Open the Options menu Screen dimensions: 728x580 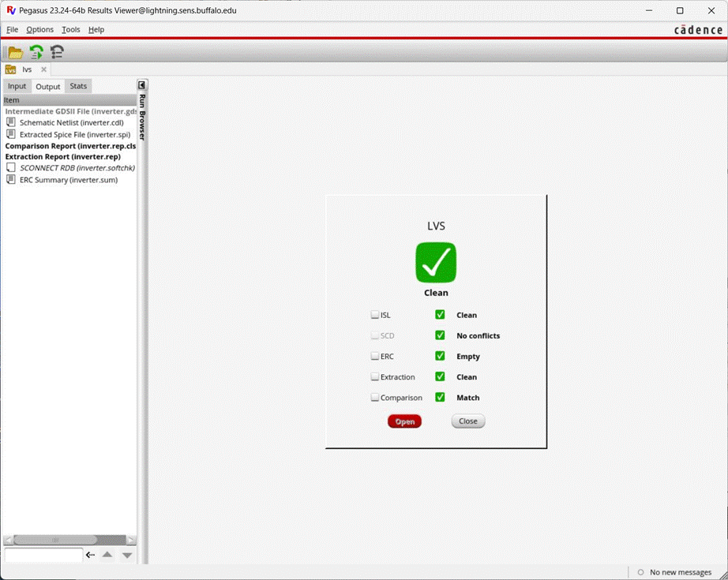tap(39, 29)
